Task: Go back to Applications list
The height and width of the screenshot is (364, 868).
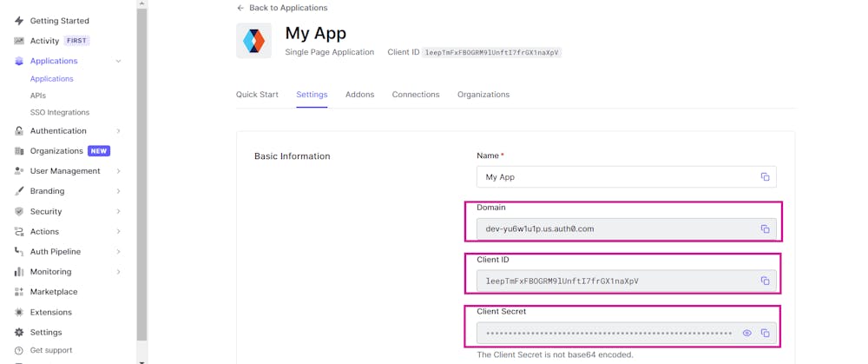Action: [283, 8]
